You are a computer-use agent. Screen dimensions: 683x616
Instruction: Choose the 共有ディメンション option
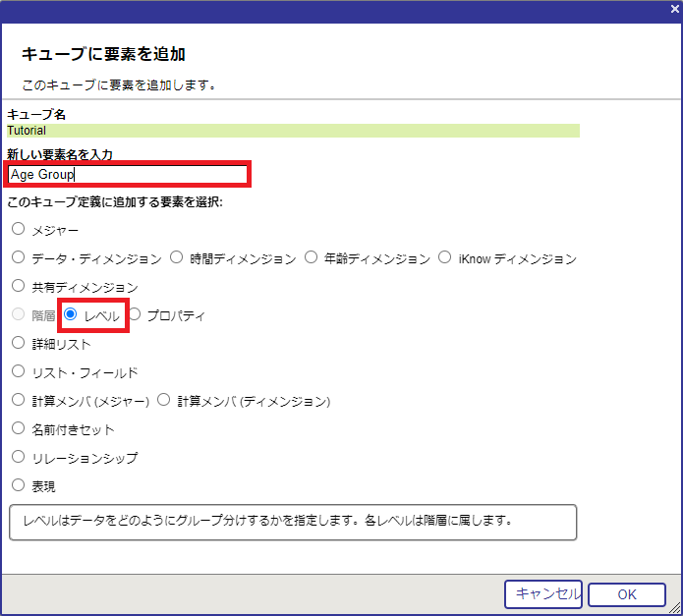(18, 287)
